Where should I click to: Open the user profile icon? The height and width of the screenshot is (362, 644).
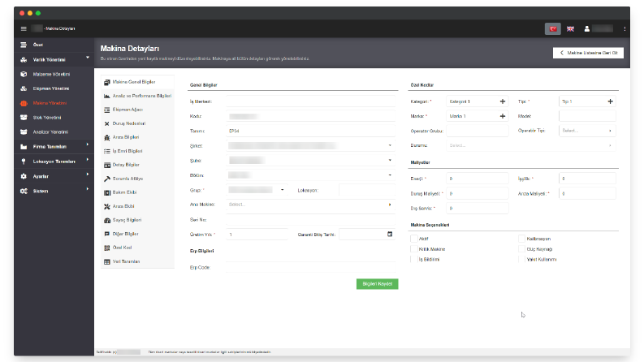(x=587, y=28)
